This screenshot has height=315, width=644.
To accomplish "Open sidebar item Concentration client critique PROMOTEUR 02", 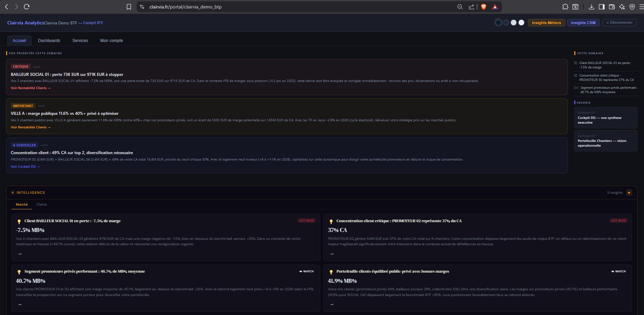I will pyautogui.click(x=606, y=78).
